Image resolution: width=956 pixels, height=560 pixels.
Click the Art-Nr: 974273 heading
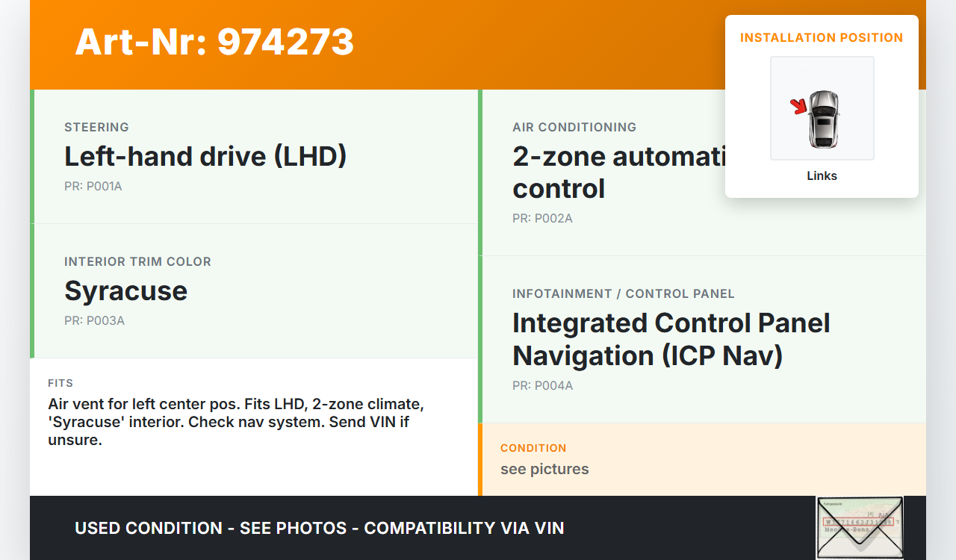click(214, 42)
